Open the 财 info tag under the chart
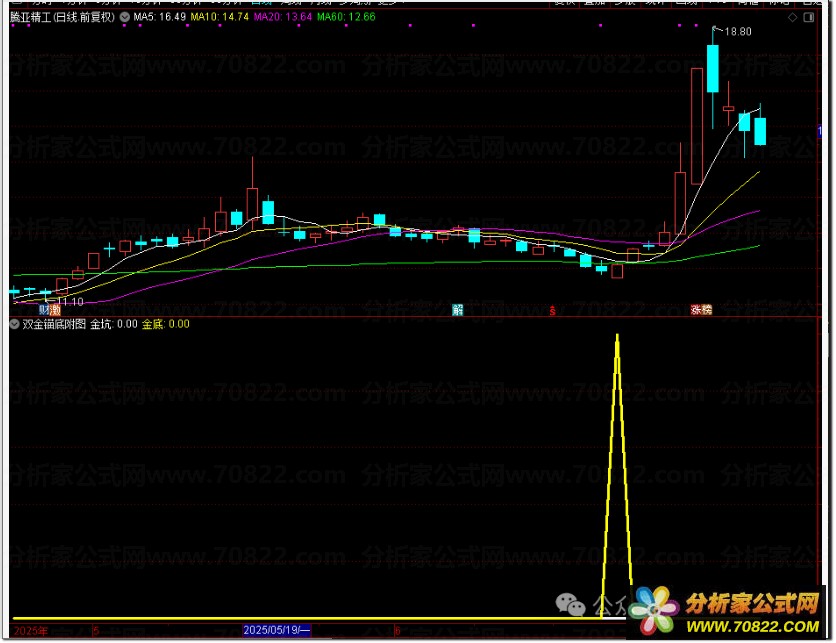The width and height of the screenshot is (836, 643). pos(45,310)
